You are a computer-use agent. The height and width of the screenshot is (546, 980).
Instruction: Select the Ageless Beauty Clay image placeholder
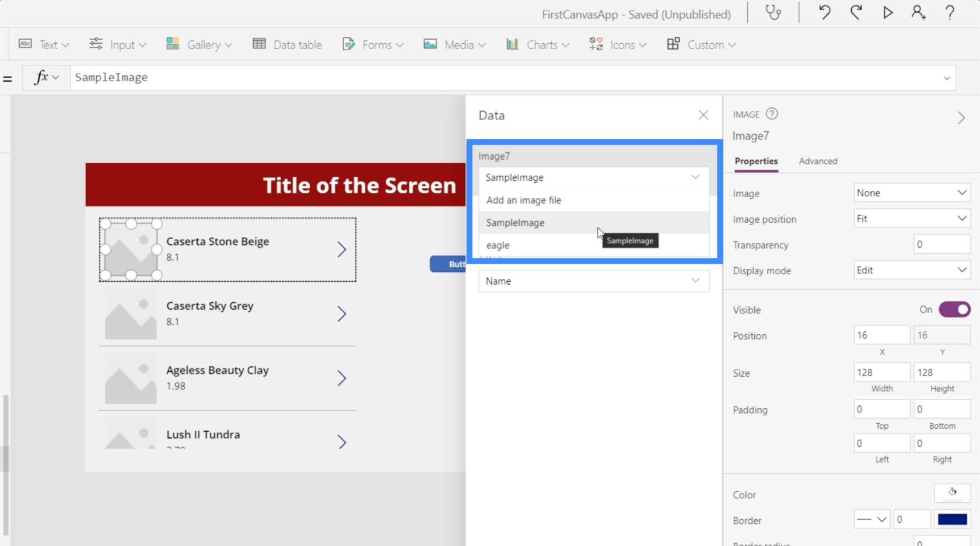pyautogui.click(x=131, y=378)
